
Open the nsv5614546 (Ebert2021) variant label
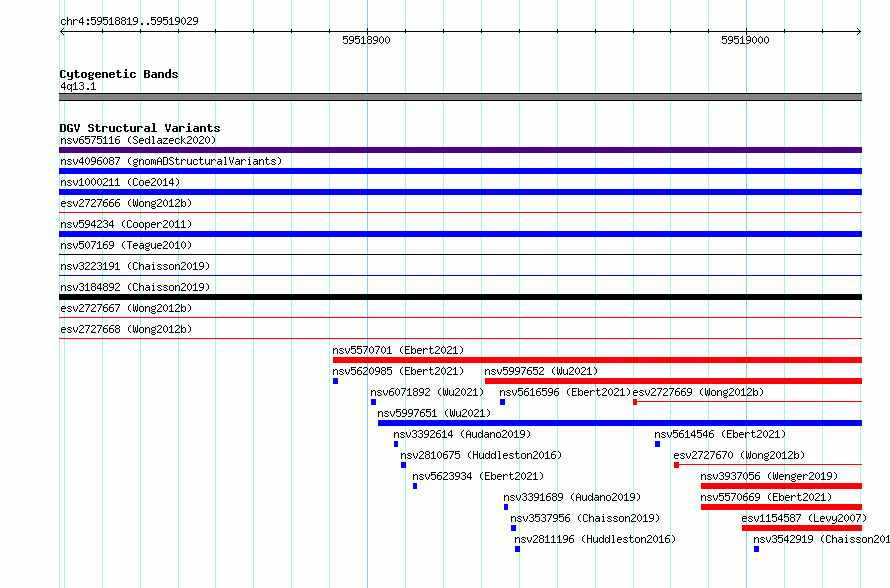tap(720, 434)
